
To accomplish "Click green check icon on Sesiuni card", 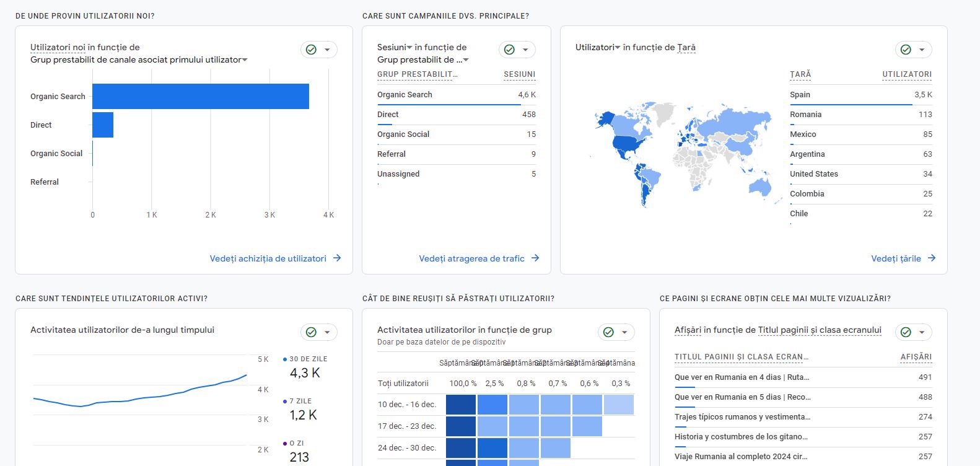I will (x=510, y=50).
